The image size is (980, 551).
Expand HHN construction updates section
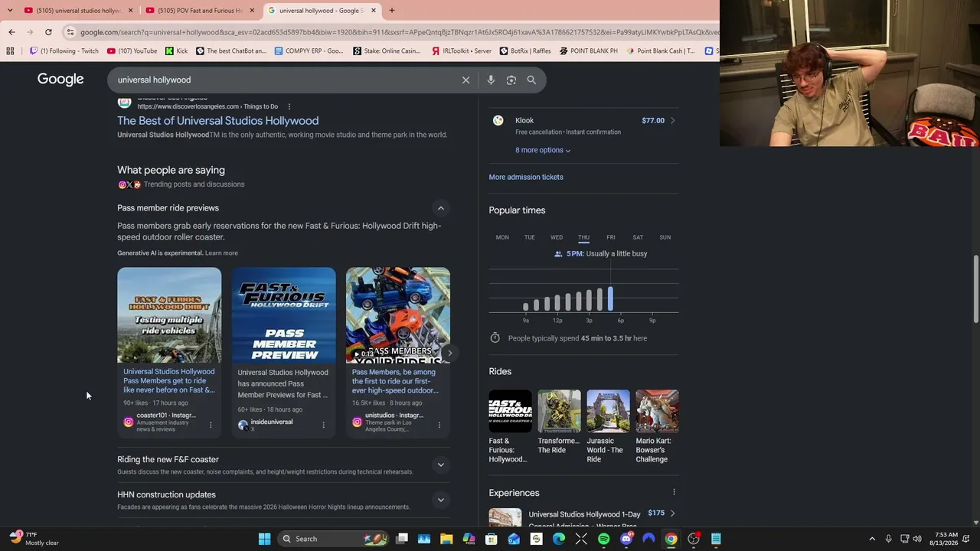tap(440, 500)
